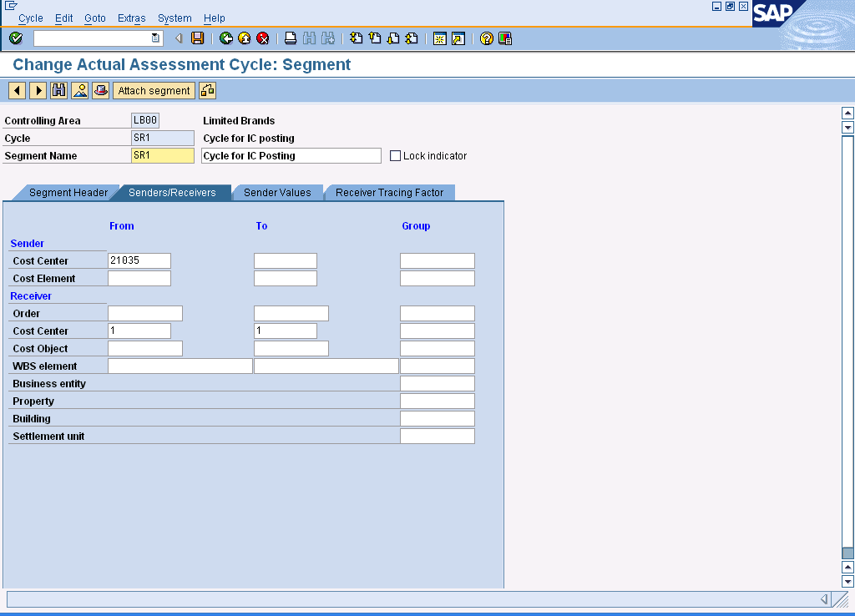Screen dimensions: 855x616
Task: Go to previous segment arrow button
Action: pos(18,90)
